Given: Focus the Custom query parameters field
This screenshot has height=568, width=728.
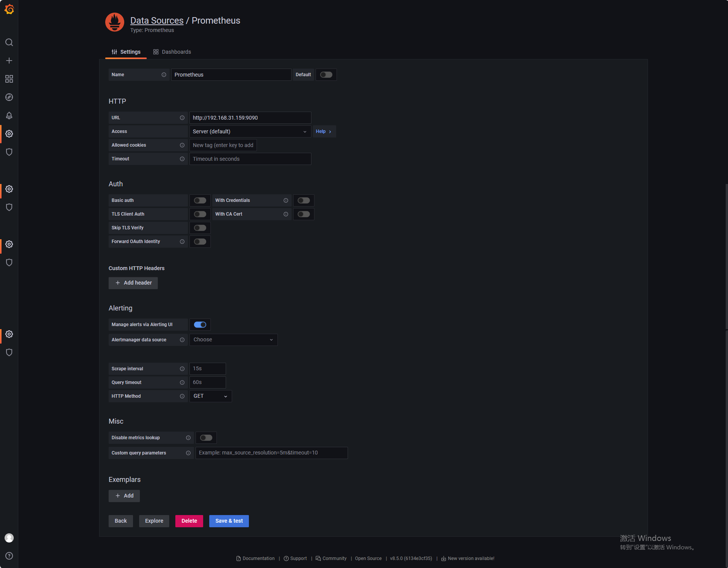Looking at the screenshot, I should tap(272, 453).
